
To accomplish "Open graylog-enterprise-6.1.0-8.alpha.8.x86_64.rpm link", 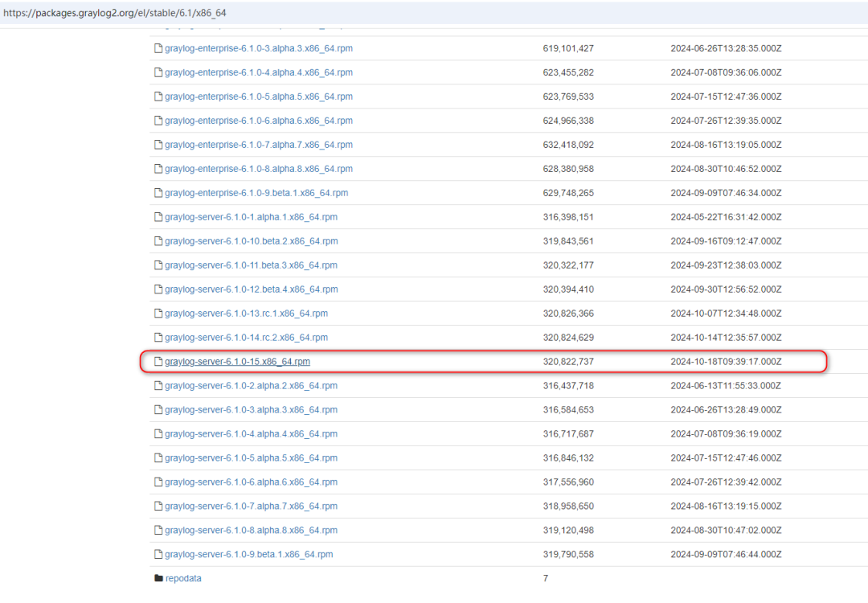I will tap(259, 169).
